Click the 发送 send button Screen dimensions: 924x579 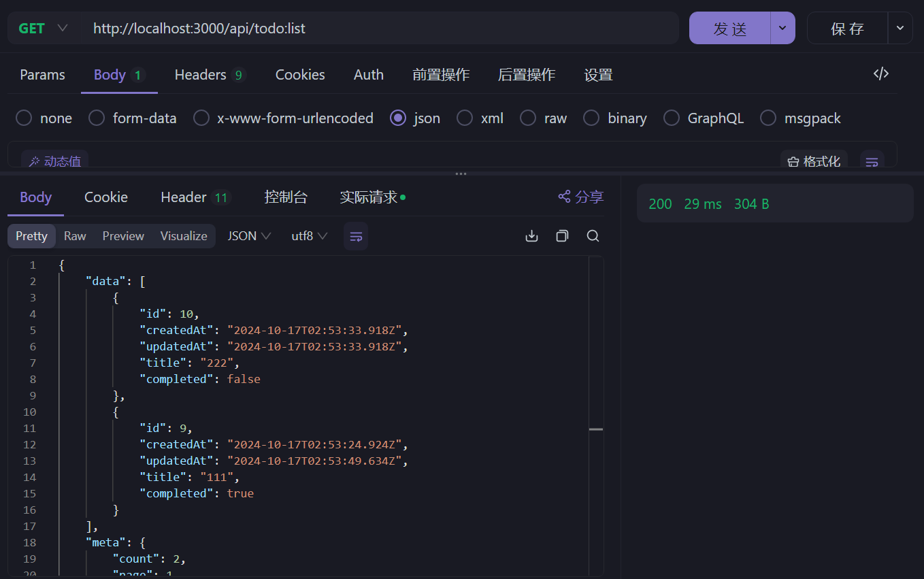730,29
